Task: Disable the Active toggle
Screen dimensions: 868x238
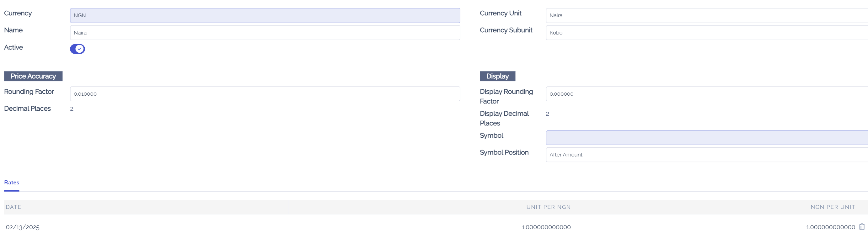Action: coord(77,49)
